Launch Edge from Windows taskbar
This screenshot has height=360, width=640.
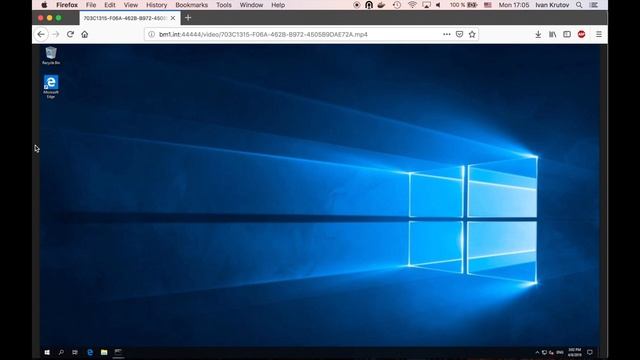[x=90, y=352]
